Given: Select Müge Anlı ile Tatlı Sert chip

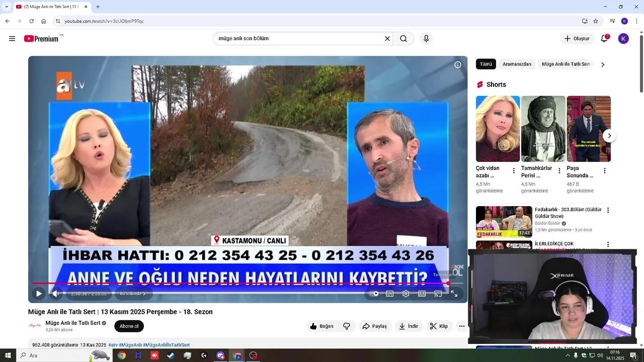Looking at the screenshot, I should [566, 64].
